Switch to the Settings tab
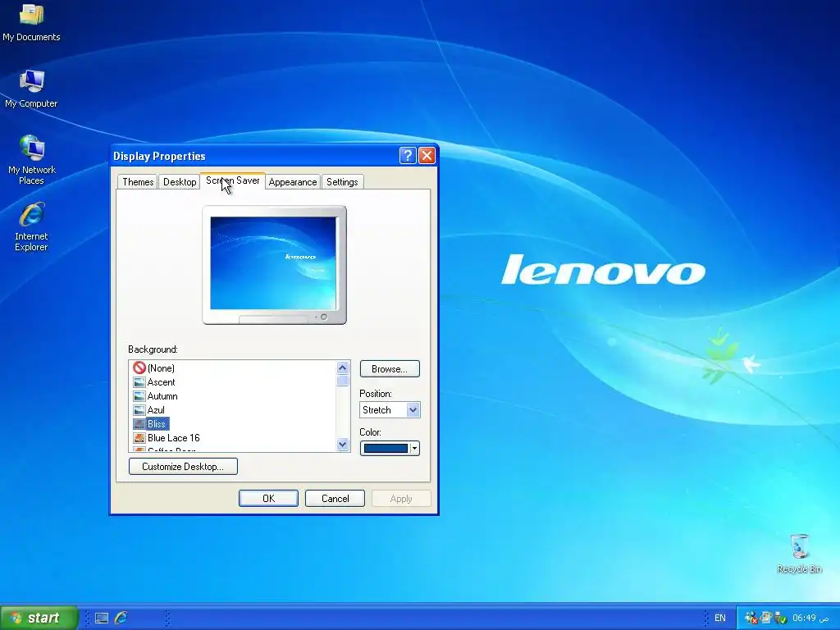Screen dimensions: 840x630 coord(342,181)
